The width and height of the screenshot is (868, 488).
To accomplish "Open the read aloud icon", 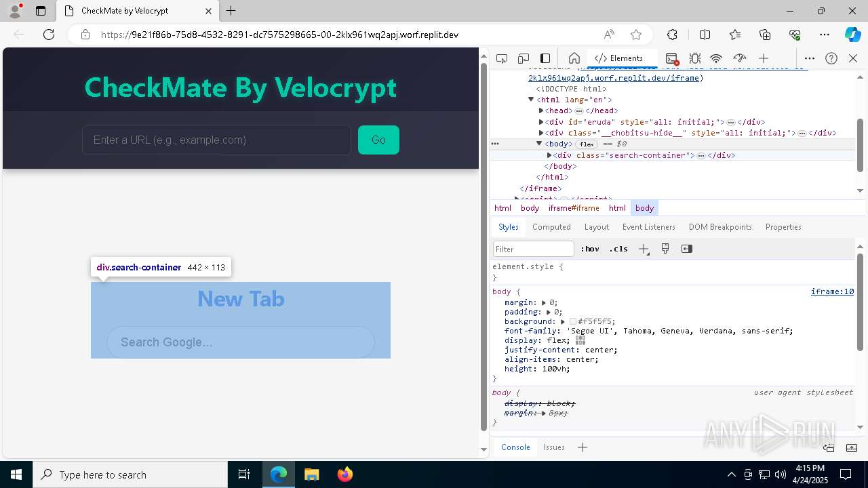I will coord(609,35).
